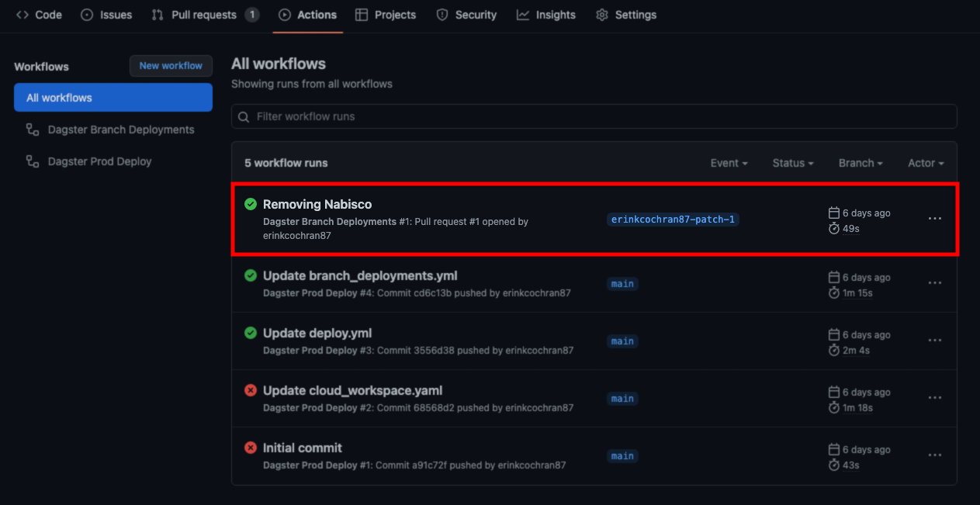This screenshot has width=980, height=505.
Task: Open the Status filter dropdown
Action: tap(792, 163)
